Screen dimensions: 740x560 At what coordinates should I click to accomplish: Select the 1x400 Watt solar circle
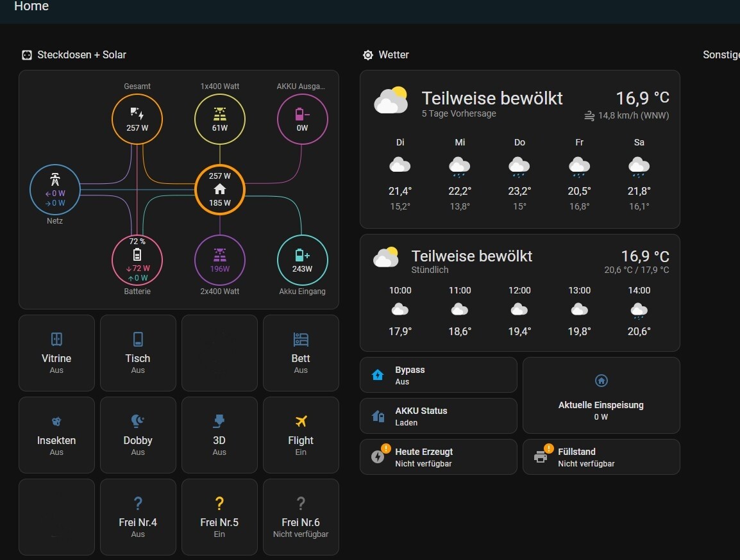pos(219,119)
